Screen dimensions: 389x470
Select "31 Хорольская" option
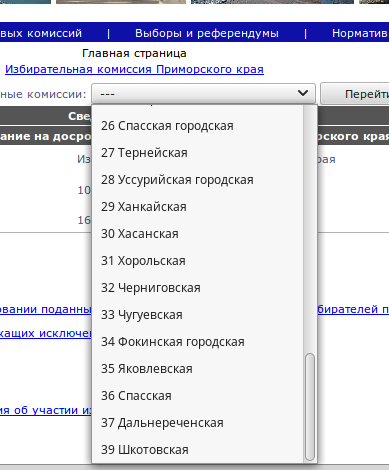pyautogui.click(x=198, y=261)
